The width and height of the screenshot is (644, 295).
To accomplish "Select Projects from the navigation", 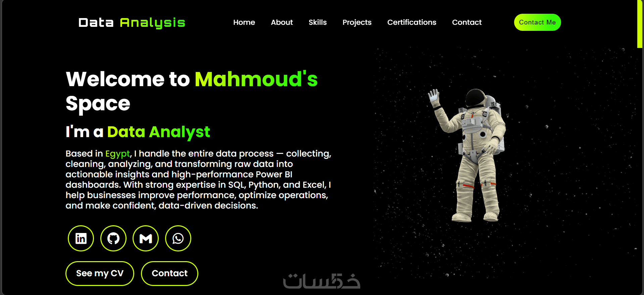I will click(x=357, y=22).
